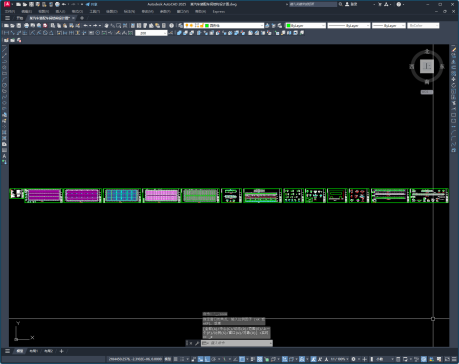Click the Layer Properties Manager icon
The height and width of the screenshot is (364, 459).
point(180,25)
